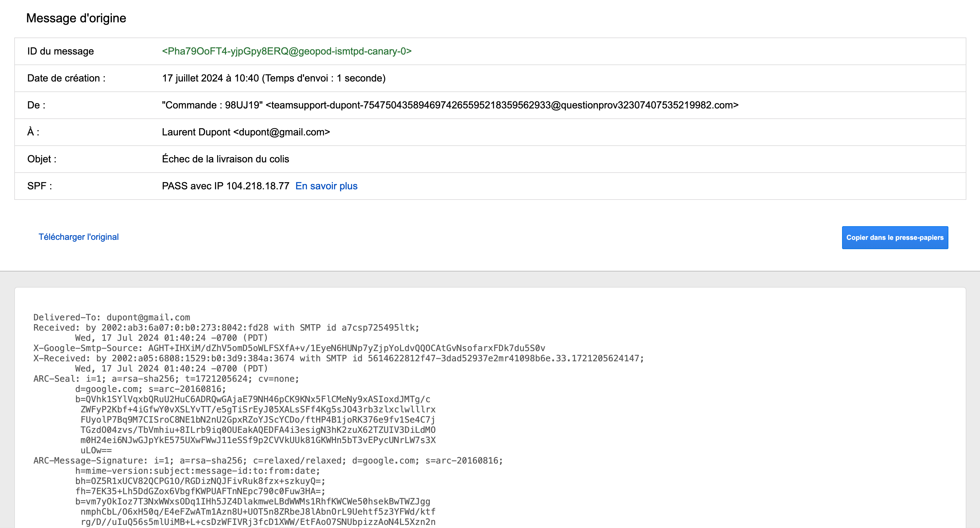Click the sender address in 'De :' row
This screenshot has height=528, width=980.
coord(502,105)
